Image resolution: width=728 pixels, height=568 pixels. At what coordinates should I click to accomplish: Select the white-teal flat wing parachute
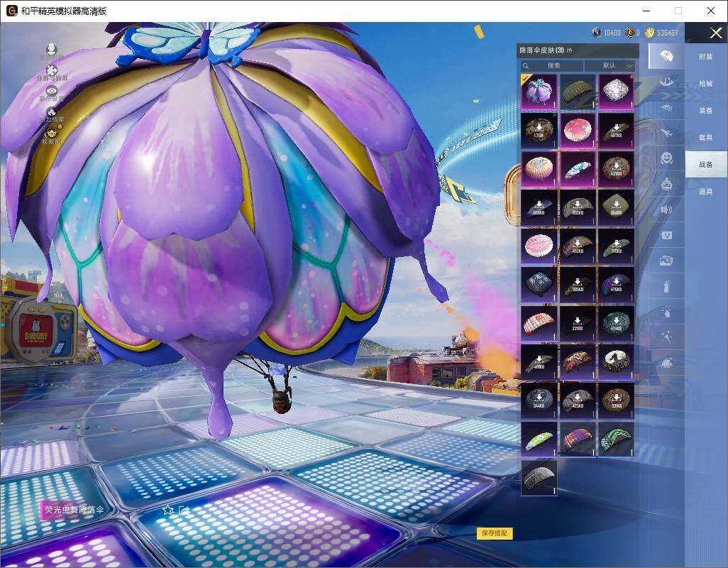577,170
